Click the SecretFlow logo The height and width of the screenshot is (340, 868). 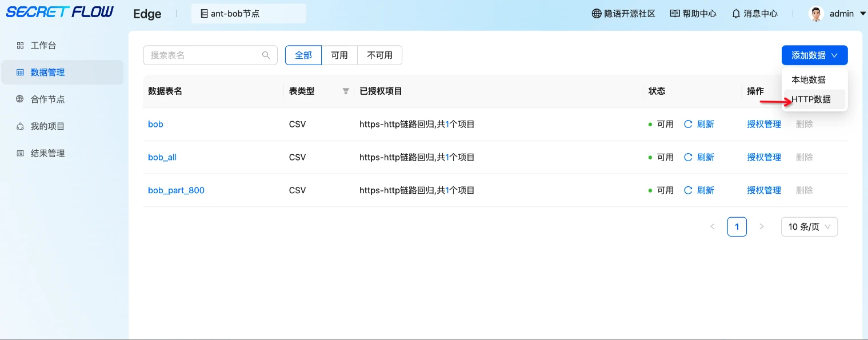pyautogui.click(x=60, y=12)
